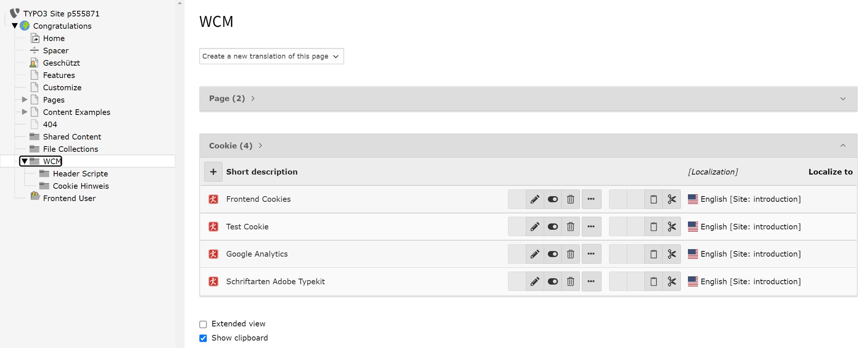
Task: Open the Frontend User folder in tree
Action: (x=69, y=198)
